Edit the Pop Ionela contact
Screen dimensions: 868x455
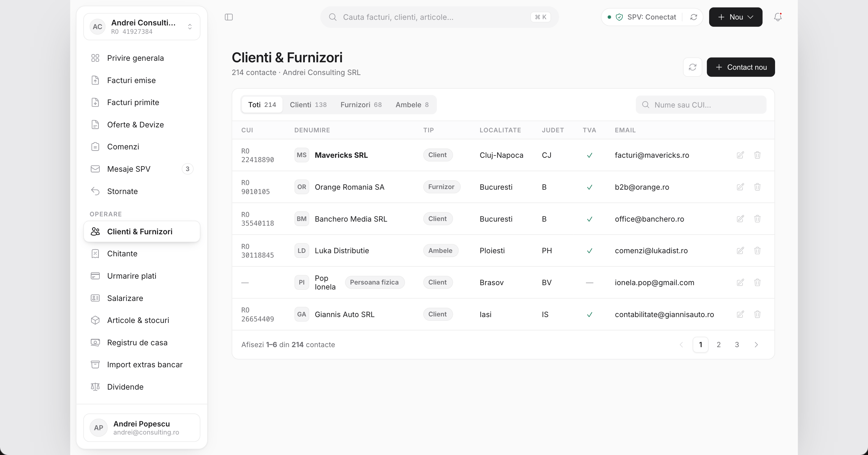tap(740, 282)
